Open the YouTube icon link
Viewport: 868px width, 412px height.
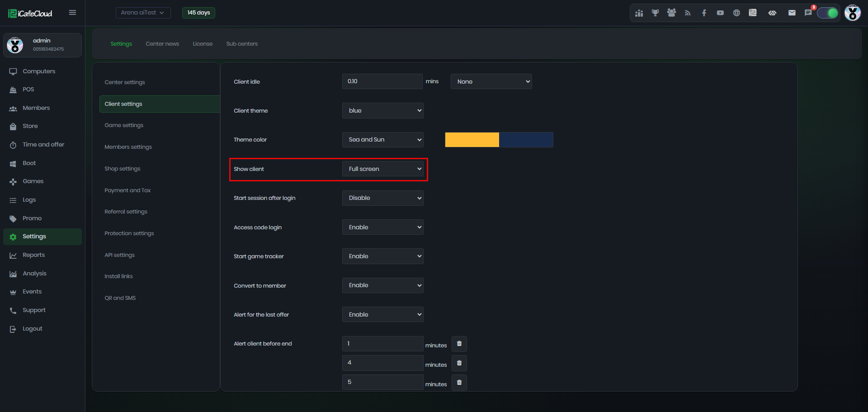point(720,13)
